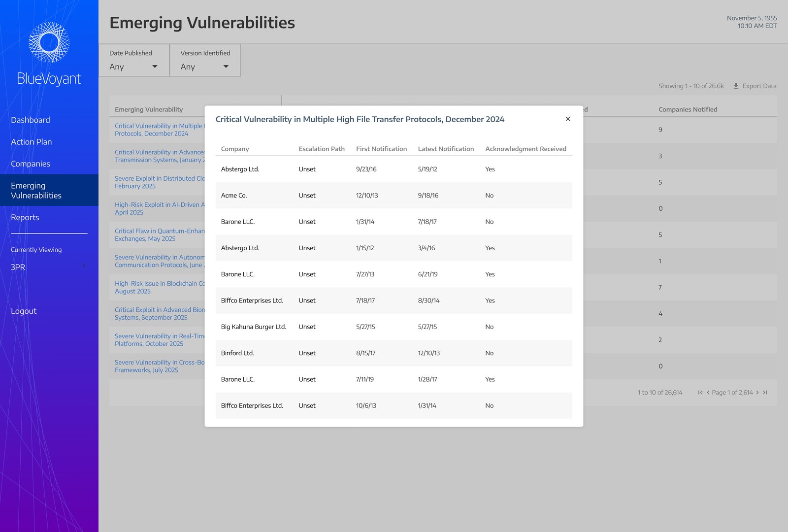Click the 6/21/19 latest notification date
Screen dimensions: 788x532
(427, 274)
